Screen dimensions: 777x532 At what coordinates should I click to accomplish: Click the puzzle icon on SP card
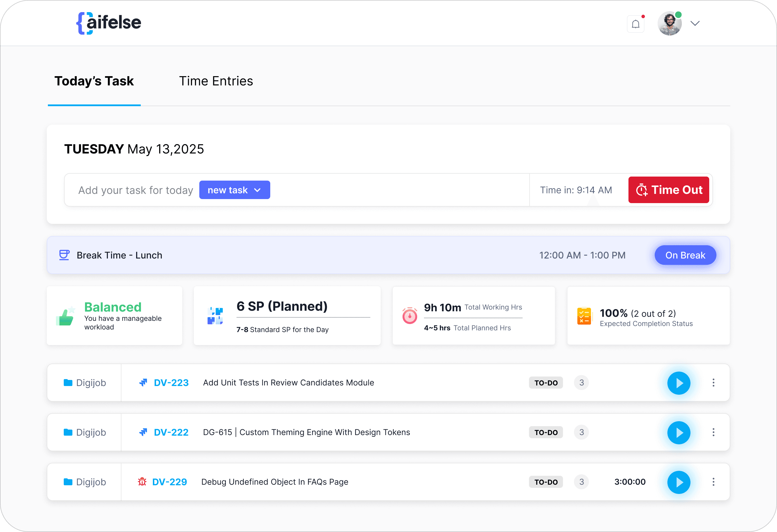pyautogui.click(x=215, y=316)
